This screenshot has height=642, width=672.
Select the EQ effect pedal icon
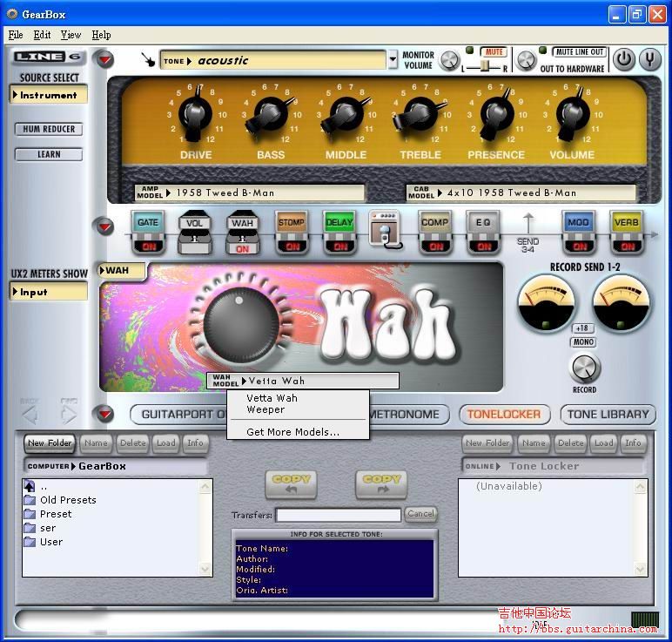coord(483,233)
